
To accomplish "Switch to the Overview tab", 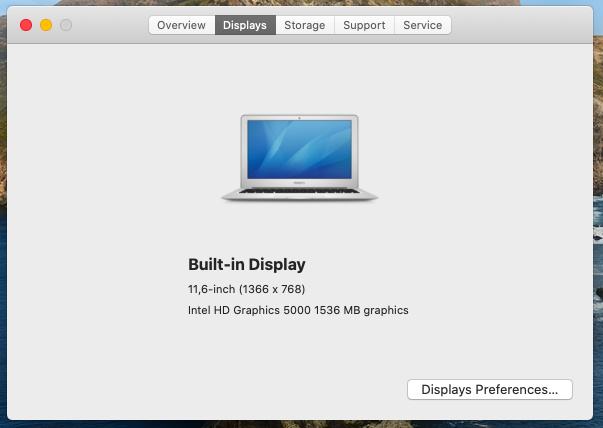I will (182, 25).
